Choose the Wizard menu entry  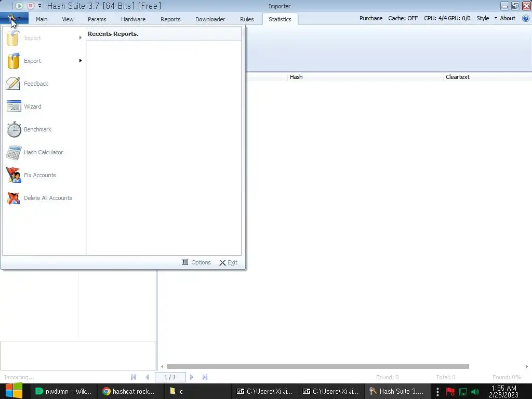point(44,106)
